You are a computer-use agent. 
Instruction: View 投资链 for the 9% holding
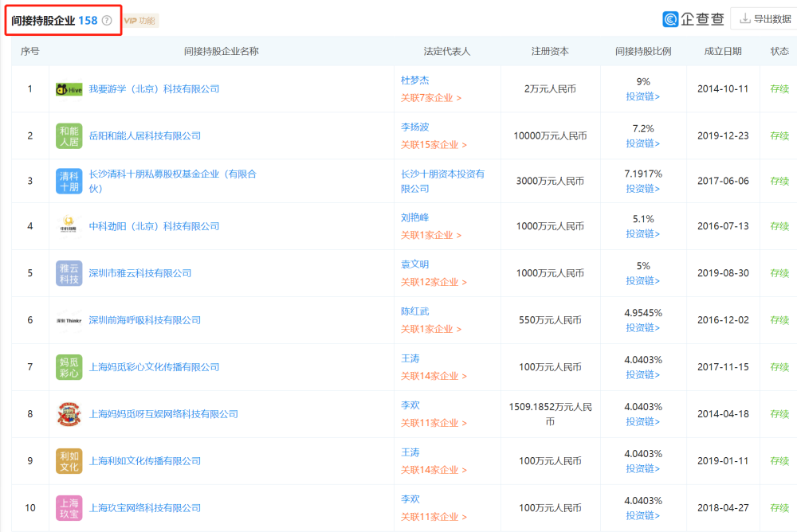(x=643, y=96)
